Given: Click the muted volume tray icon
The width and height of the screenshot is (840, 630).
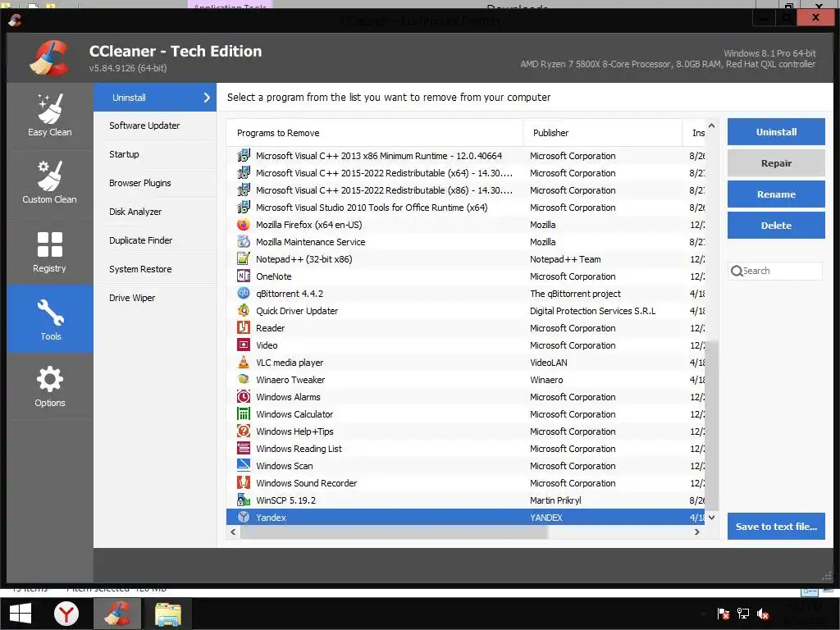Looking at the screenshot, I should [763, 614].
